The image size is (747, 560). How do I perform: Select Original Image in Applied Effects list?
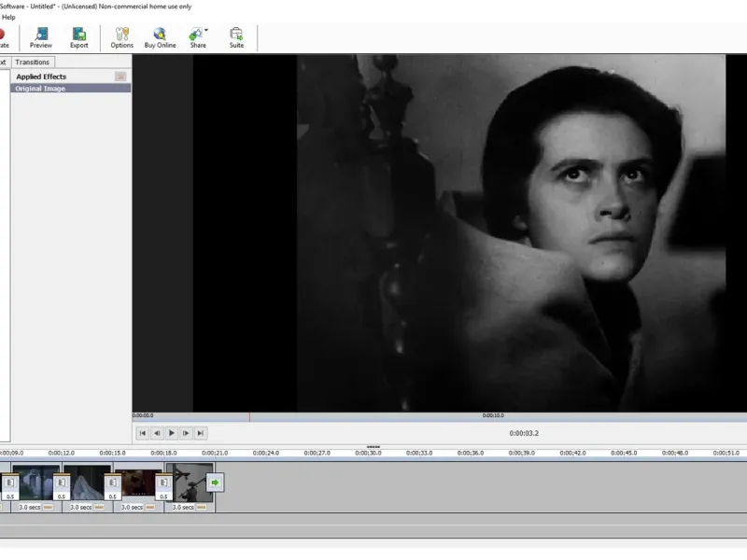pyautogui.click(x=40, y=89)
